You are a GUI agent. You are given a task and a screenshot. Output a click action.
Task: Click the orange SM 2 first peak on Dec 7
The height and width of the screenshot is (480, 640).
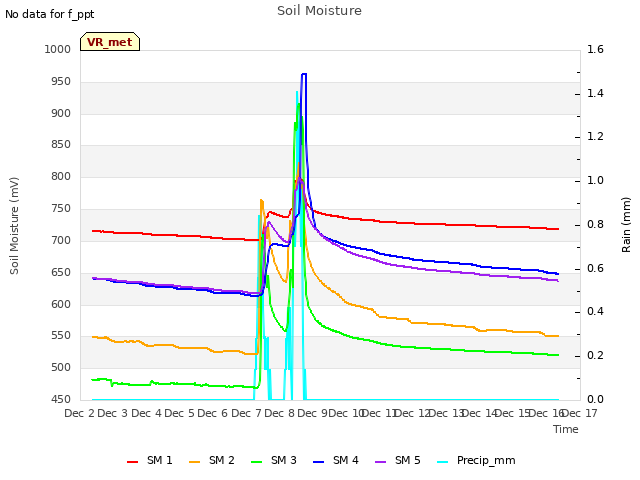click(x=261, y=200)
